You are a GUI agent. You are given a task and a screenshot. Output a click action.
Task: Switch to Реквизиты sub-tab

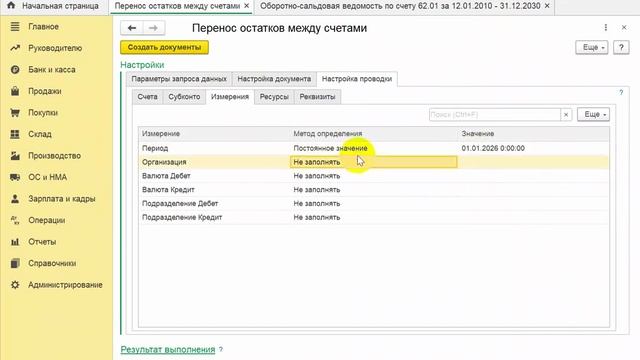[317, 97]
